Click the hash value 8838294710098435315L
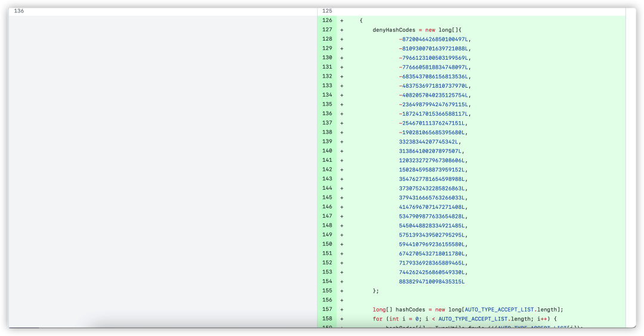 [432, 282]
